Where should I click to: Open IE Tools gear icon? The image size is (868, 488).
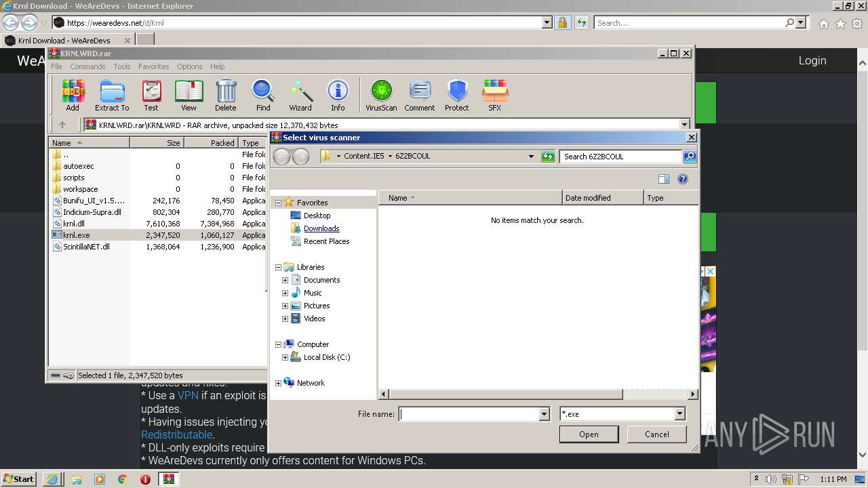856,24
